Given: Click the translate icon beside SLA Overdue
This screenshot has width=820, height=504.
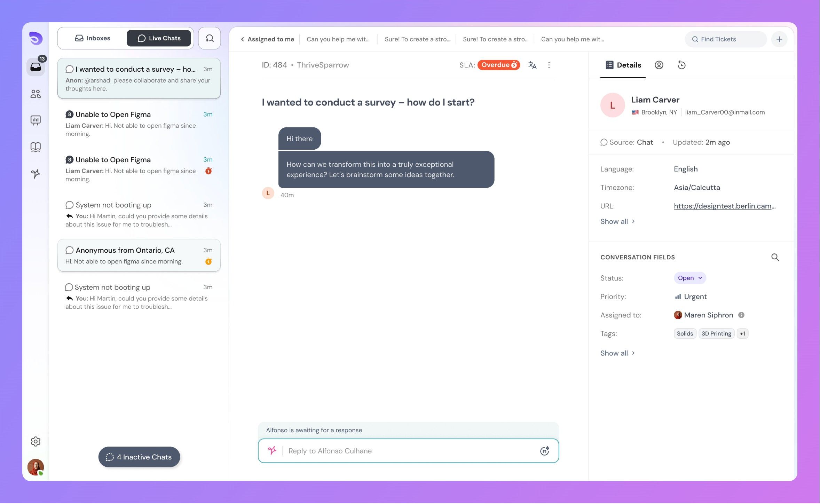Looking at the screenshot, I should 532,65.
